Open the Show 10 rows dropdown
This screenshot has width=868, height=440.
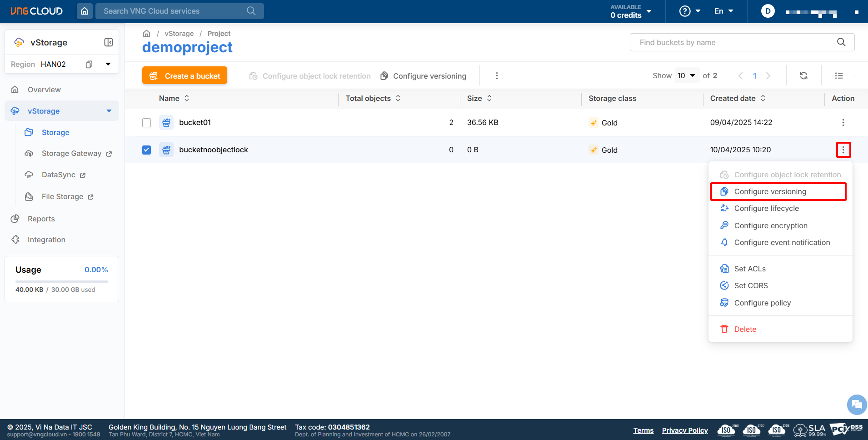click(x=686, y=76)
